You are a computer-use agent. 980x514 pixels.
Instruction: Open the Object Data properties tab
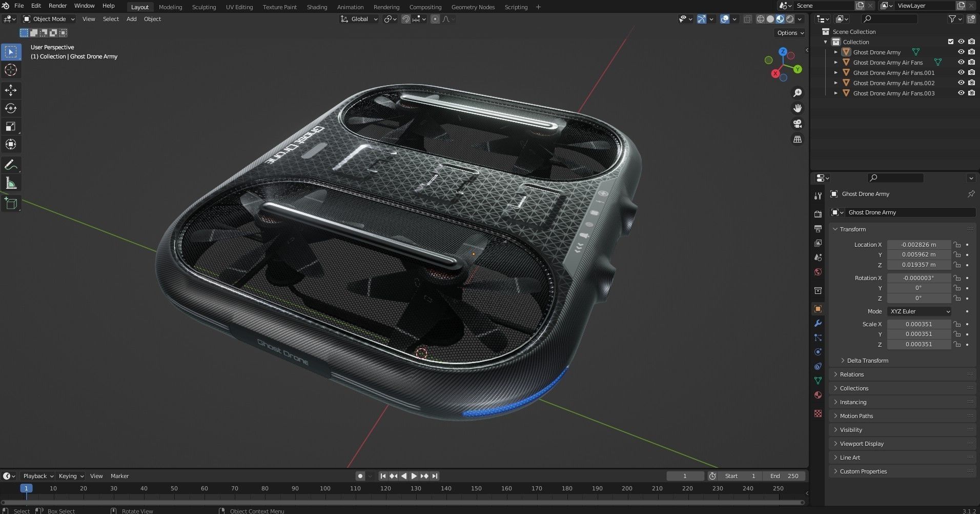pos(818,381)
